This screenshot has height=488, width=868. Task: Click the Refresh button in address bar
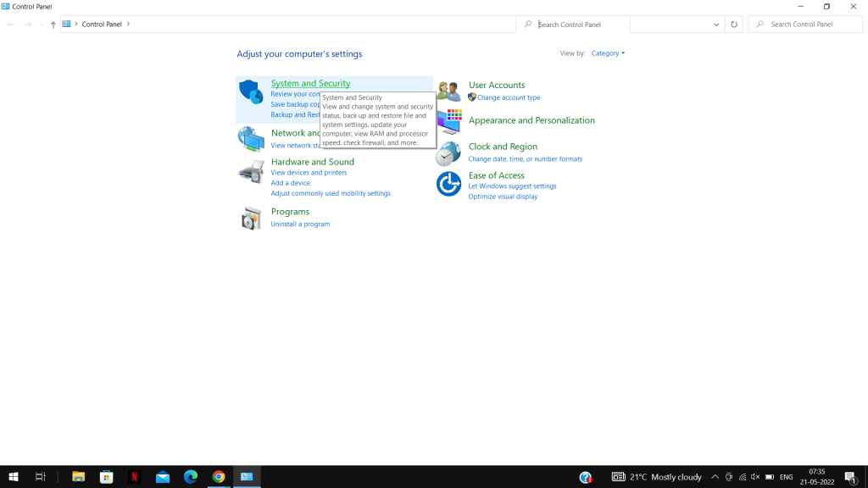coord(734,25)
